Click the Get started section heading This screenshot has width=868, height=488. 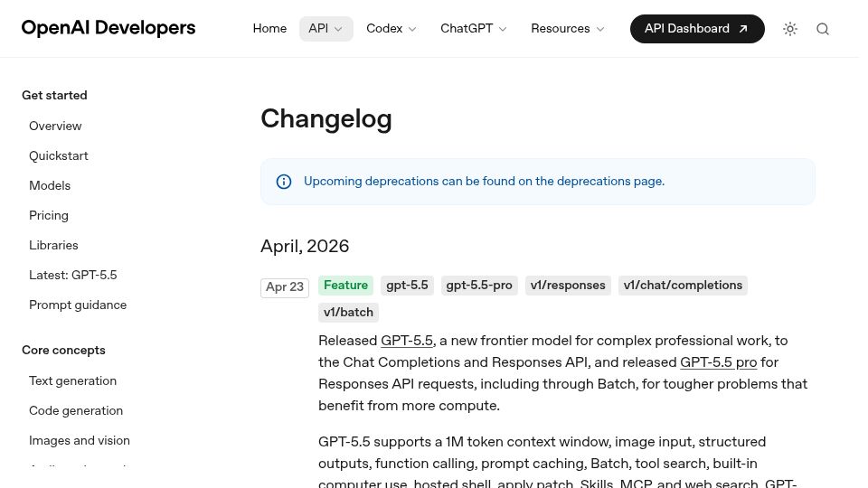(55, 96)
